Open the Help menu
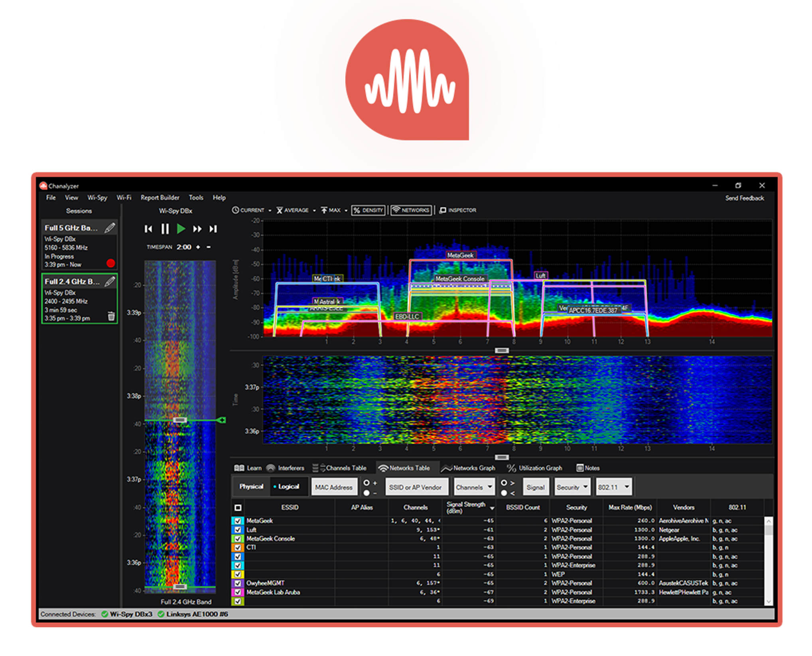The width and height of the screenshot is (812, 656). (x=219, y=198)
